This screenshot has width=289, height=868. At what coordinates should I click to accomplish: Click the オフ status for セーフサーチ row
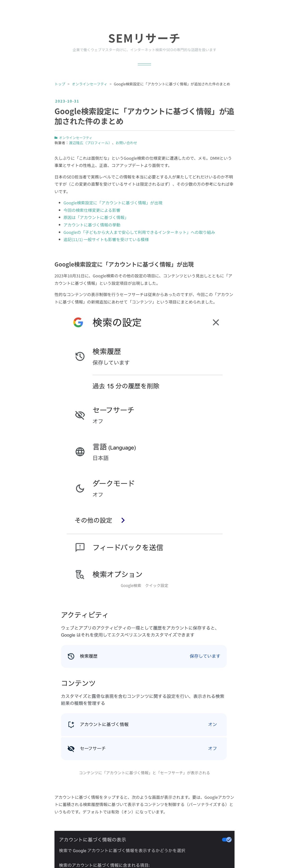point(212,748)
